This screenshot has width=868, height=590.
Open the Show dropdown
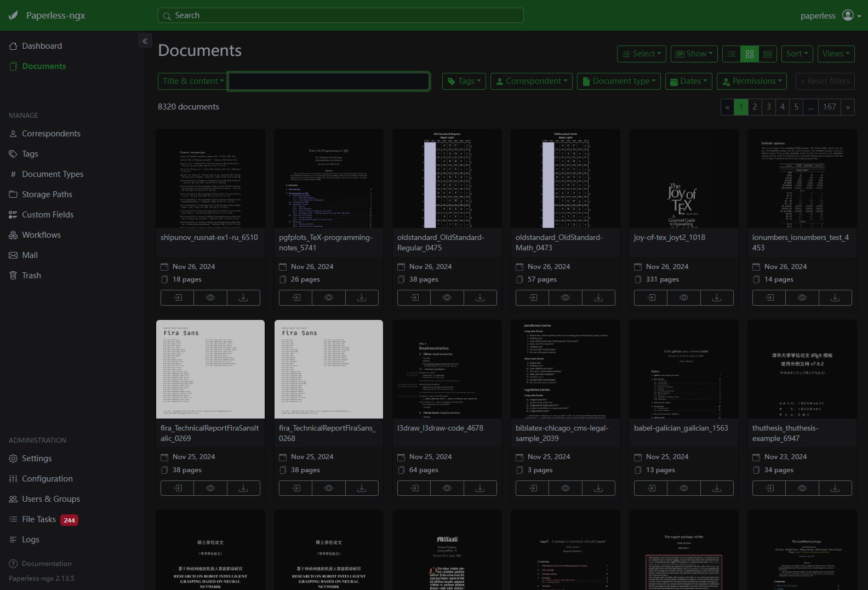point(694,54)
